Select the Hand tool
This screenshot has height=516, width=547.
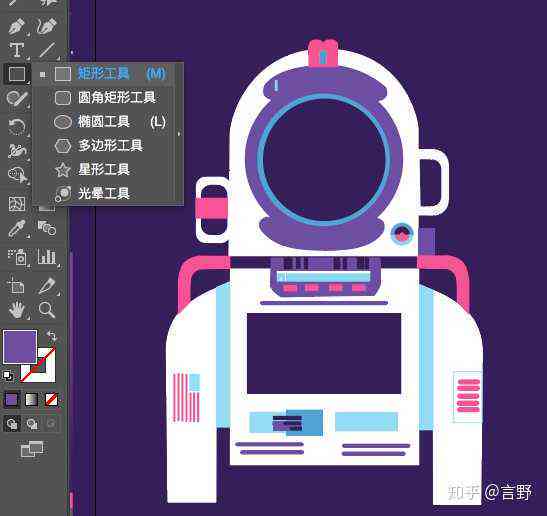click(17, 310)
